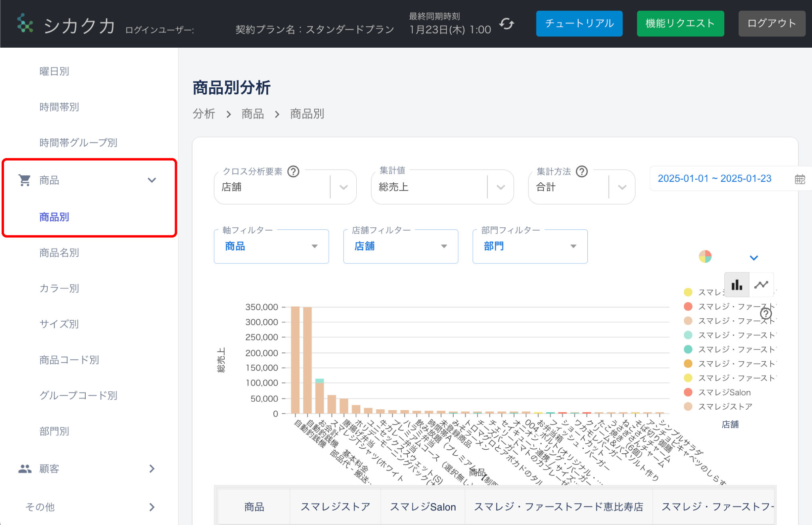Open help for クロス分析要素
Viewport: 812px width, 525px height.
coord(293,171)
